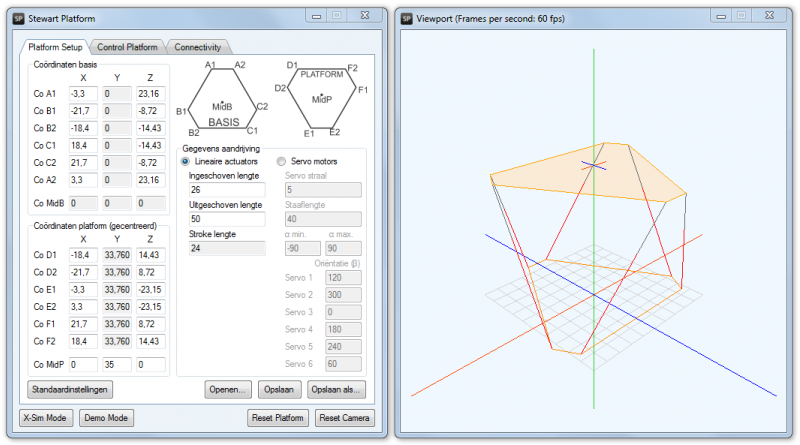This screenshot has height=445, width=800.
Task: Click the Uitgeschoven lengte input field
Action: 226,219
